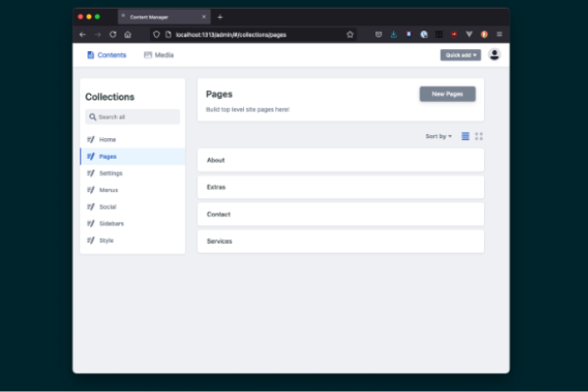Switch to grid view layout
Viewport: 588px width, 392px height.
pos(479,136)
